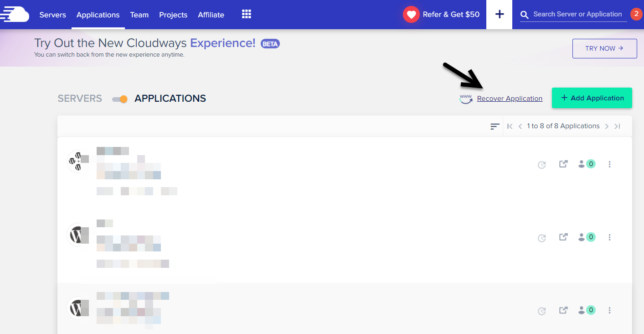Open the Servers menu item
The height and width of the screenshot is (334, 644).
coord(52,15)
